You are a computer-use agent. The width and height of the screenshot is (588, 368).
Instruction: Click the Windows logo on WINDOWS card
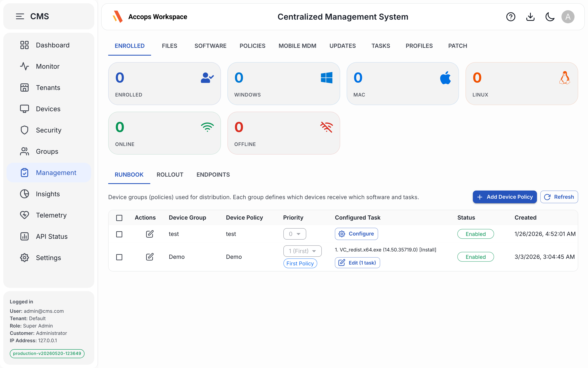pos(326,78)
